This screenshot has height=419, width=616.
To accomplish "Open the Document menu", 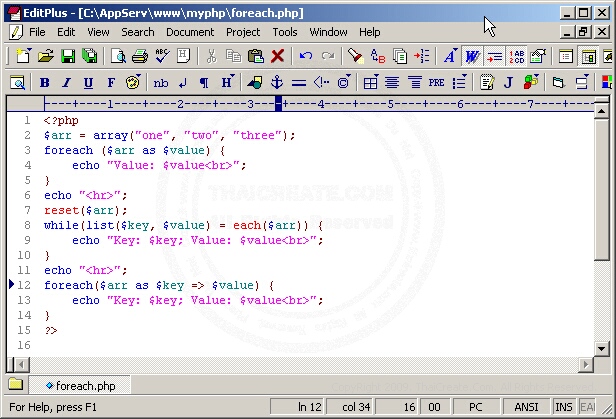I will pyautogui.click(x=190, y=32).
